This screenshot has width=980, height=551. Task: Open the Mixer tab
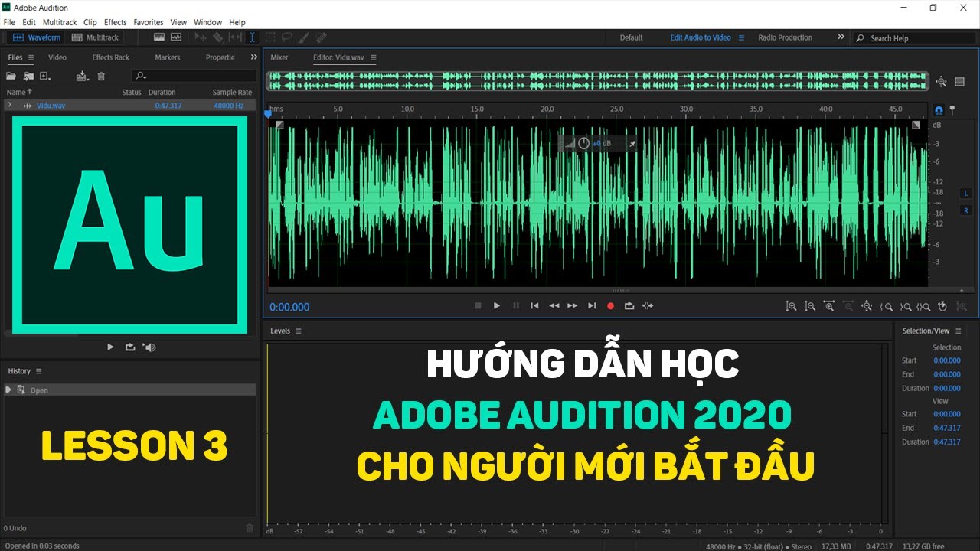click(279, 57)
